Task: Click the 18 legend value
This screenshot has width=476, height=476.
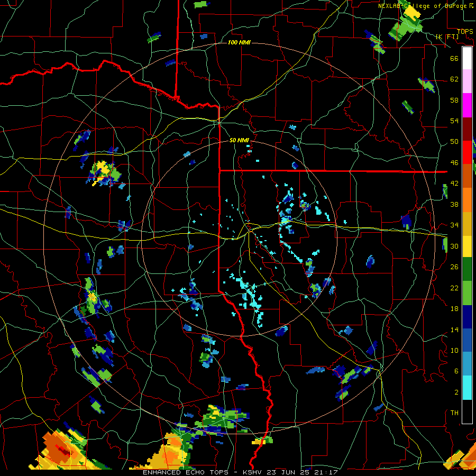Action: coord(454,309)
